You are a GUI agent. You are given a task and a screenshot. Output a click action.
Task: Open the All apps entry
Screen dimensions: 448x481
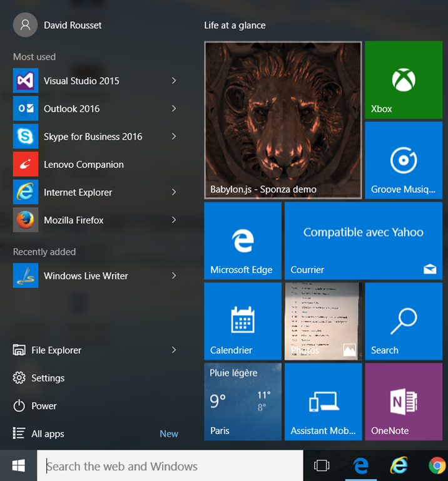pyautogui.click(x=95, y=433)
